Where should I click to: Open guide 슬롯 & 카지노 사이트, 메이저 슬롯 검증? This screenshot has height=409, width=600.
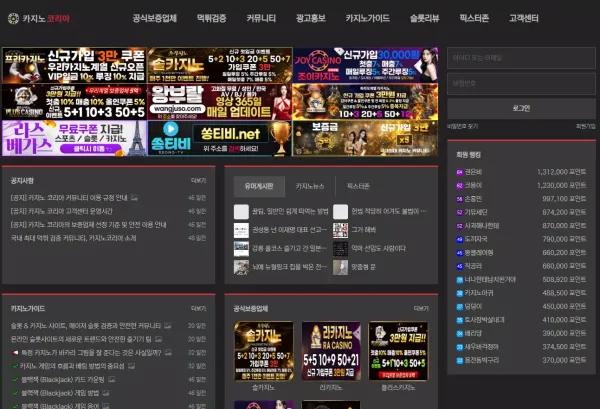click(86, 326)
